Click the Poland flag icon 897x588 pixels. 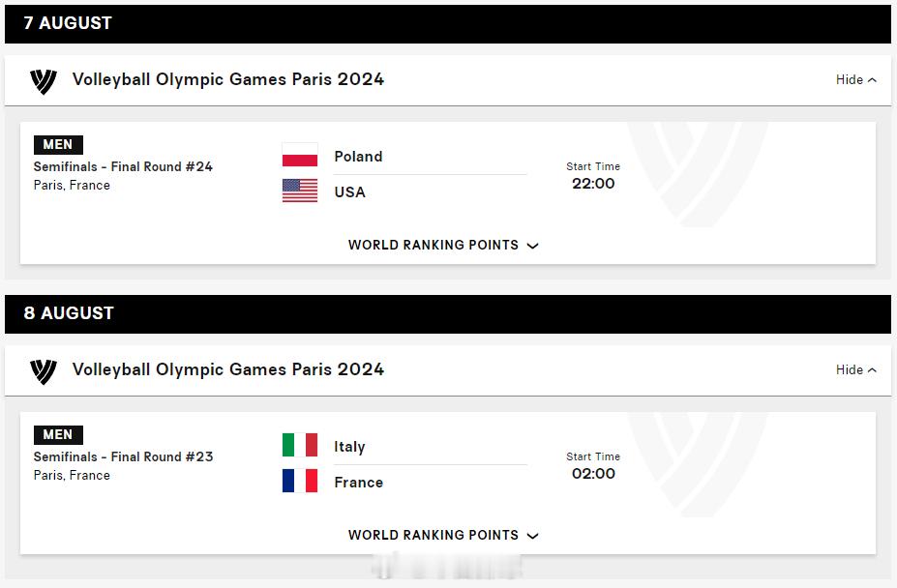pyautogui.click(x=300, y=155)
